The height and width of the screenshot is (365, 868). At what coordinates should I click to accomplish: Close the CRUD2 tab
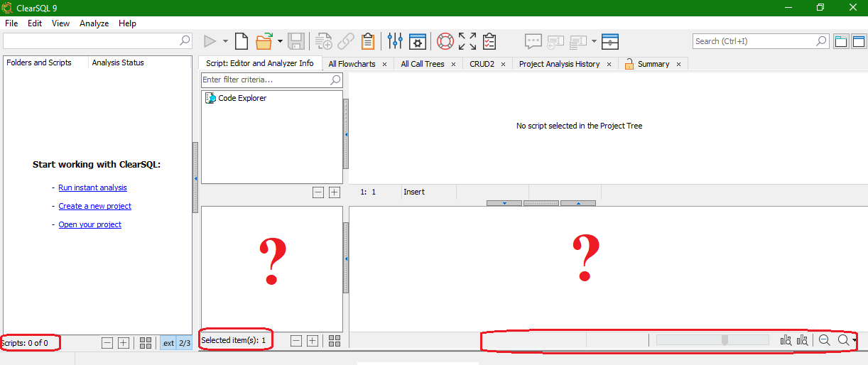point(503,64)
